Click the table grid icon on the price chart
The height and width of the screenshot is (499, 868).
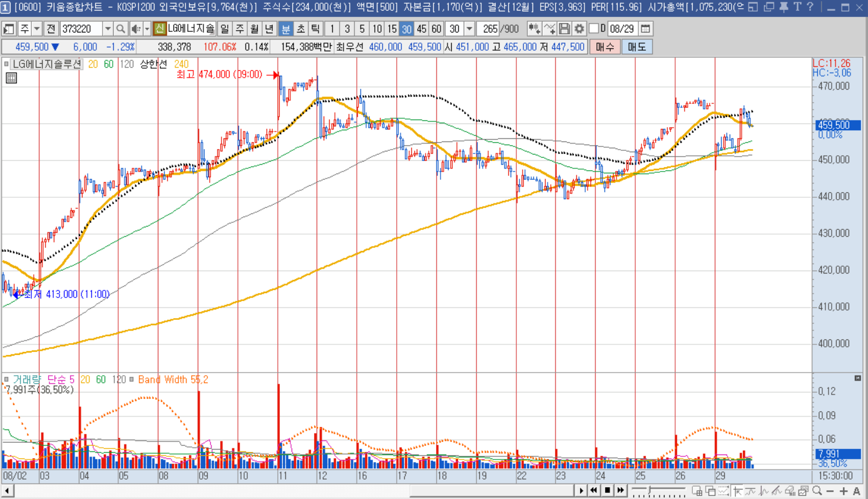click(11, 78)
